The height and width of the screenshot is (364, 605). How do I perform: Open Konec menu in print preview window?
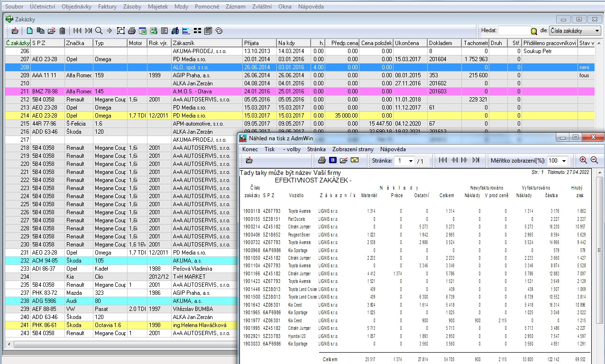250,149
